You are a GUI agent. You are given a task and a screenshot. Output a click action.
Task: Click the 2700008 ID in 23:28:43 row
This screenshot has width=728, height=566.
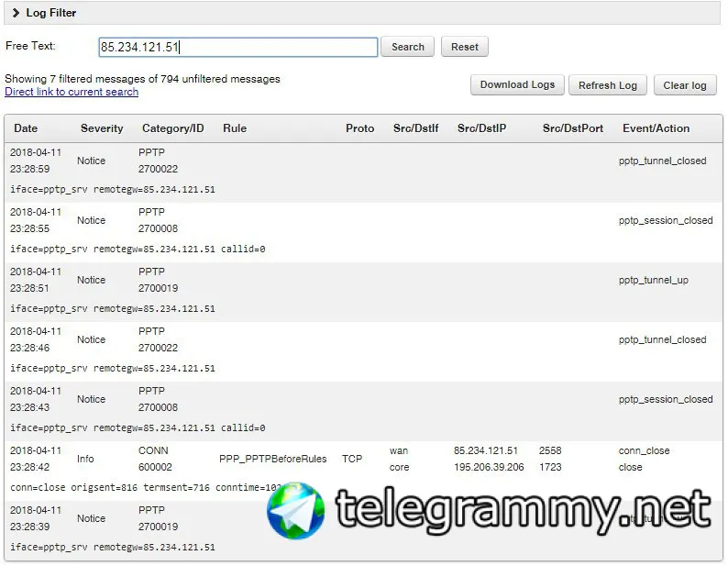coord(158,407)
